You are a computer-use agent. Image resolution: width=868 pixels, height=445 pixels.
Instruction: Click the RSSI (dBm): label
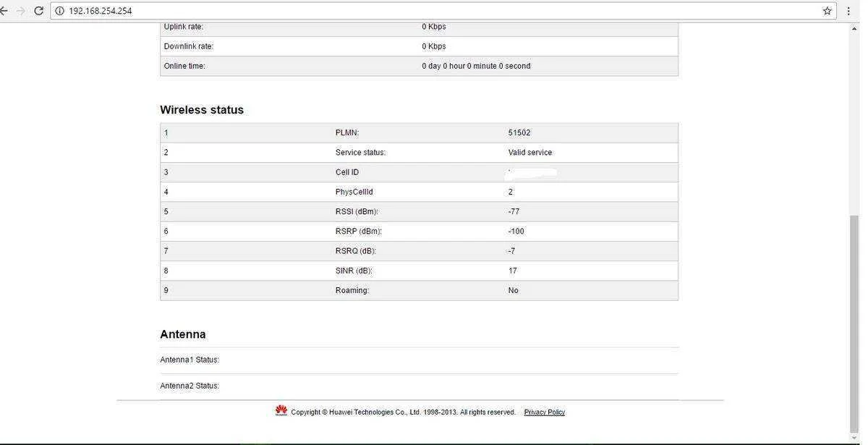point(357,212)
